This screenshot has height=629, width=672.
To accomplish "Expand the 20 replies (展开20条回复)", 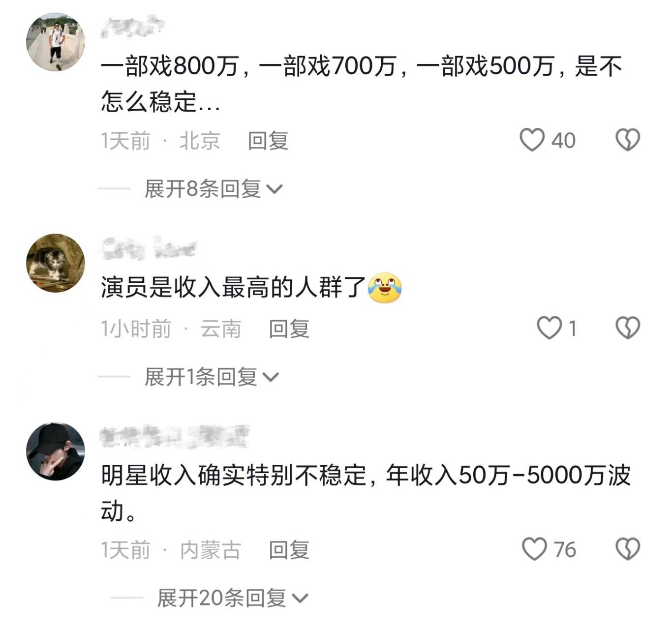I will (232, 598).
